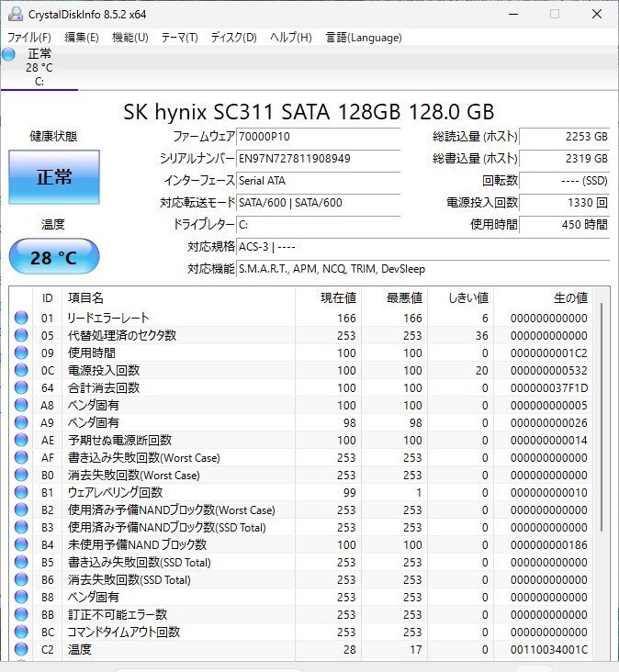Click the 正常 health status button
Screen dimensions: 619x672
coord(54,177)
